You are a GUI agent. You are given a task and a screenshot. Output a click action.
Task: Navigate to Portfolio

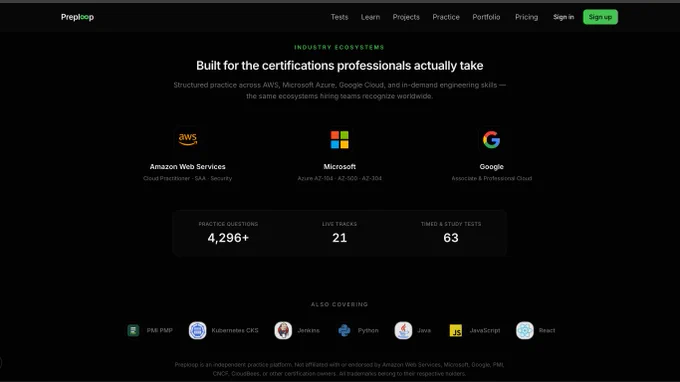coord(486,17)
